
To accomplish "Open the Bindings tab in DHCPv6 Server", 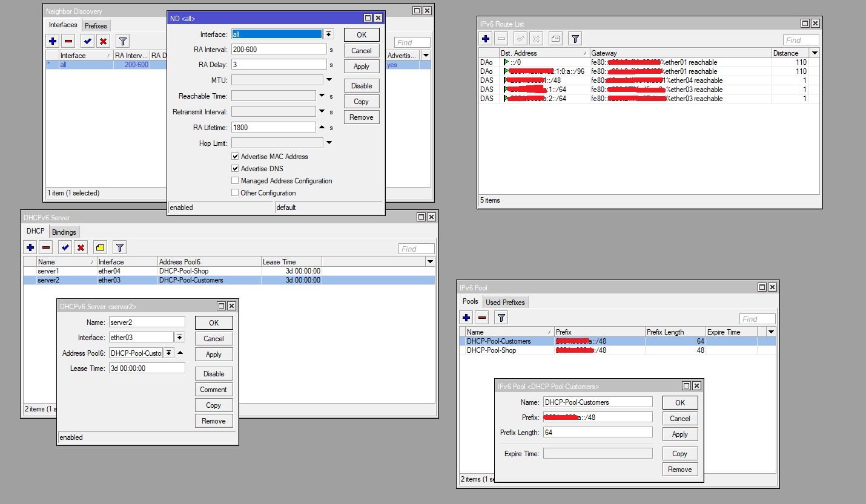I will (x=64, y=231).
